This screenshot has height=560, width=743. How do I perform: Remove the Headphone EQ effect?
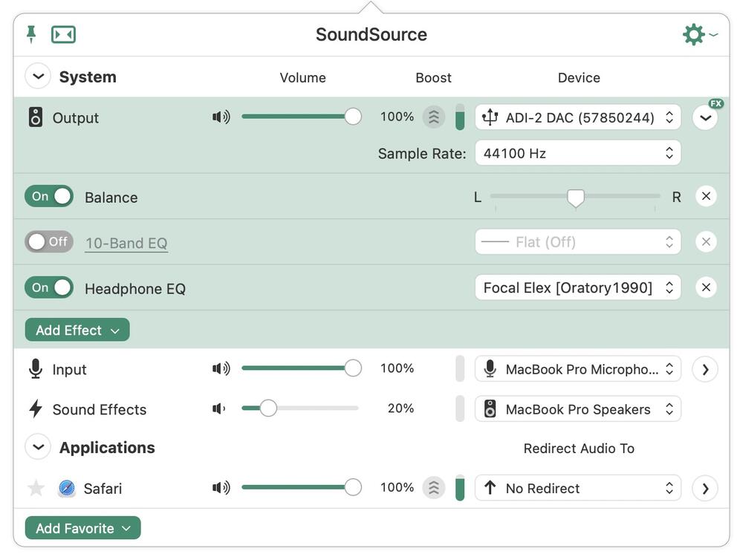pyautogui.click(x=706, y=287)
